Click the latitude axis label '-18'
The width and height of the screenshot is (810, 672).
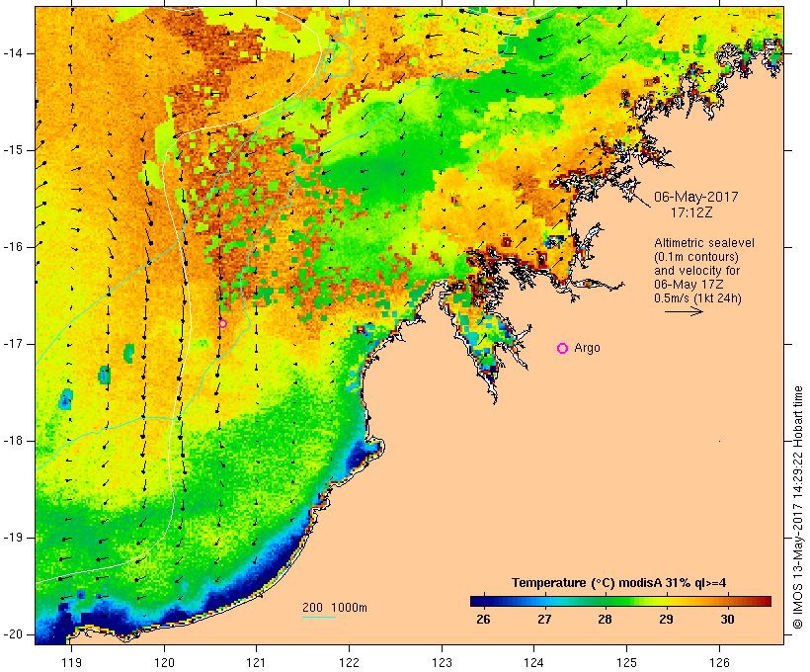coord(13,441)
